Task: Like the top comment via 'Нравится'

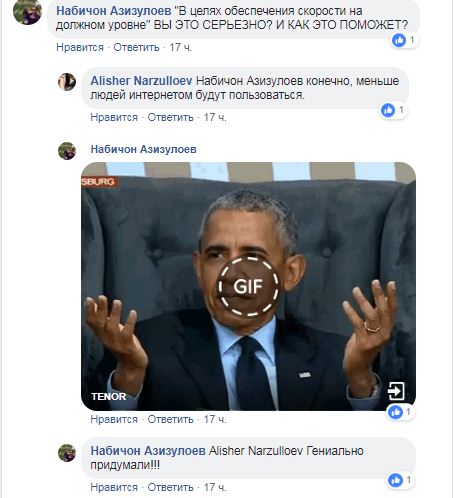Action: coord(80,47)
